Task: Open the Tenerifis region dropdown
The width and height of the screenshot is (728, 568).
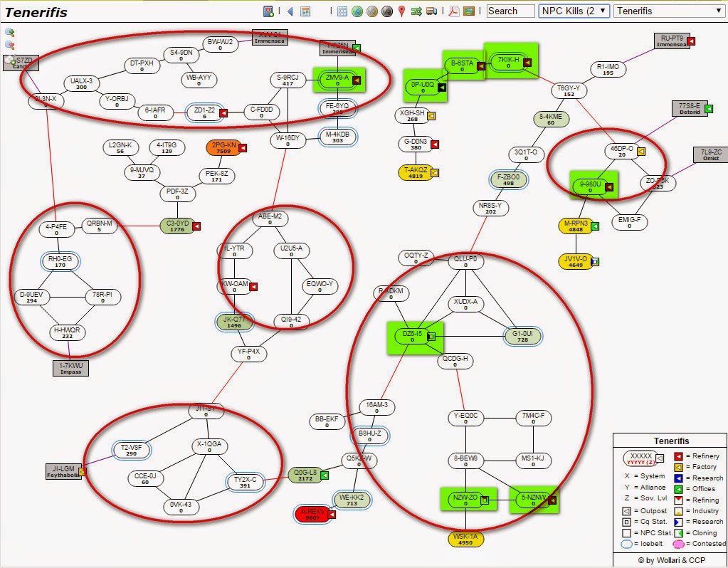Action: click(x=670, y=11)
